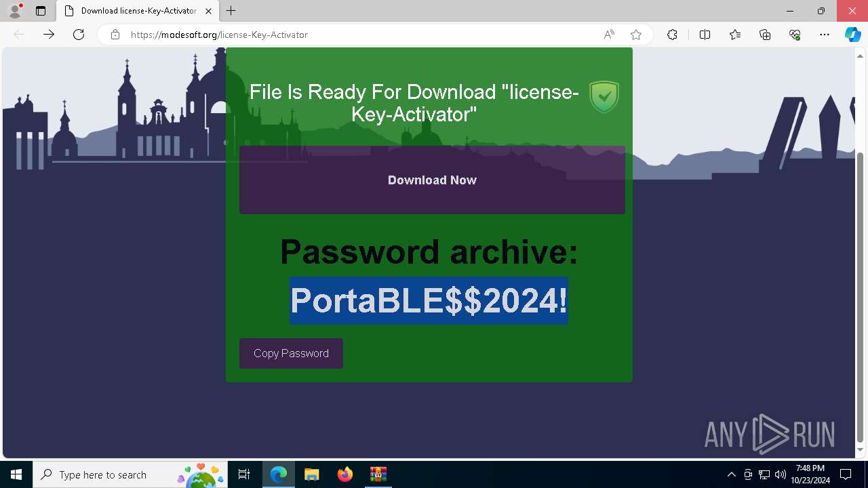This screenshot has height=488, width=868.
Task: Click the network tray icon
Action: pos(764,474)
